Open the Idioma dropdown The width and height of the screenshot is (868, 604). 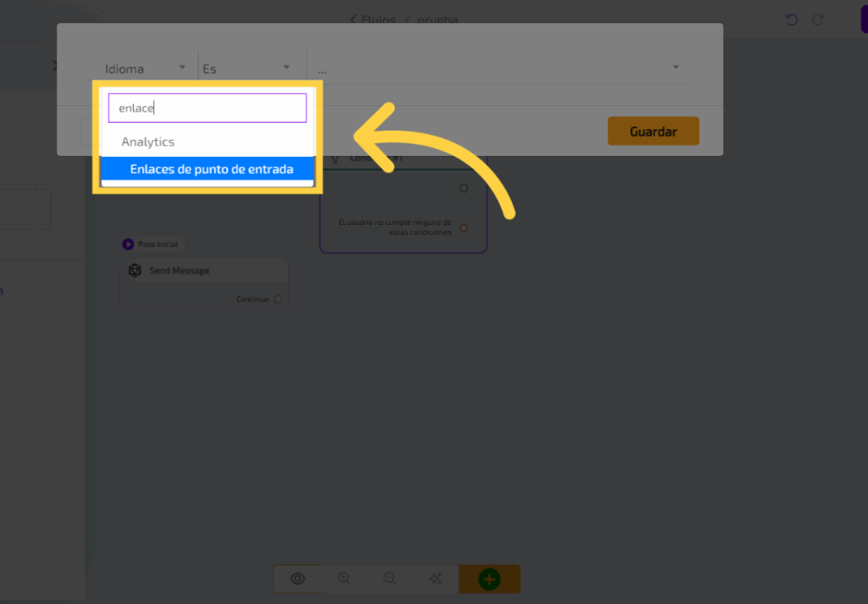click(144, 69)
